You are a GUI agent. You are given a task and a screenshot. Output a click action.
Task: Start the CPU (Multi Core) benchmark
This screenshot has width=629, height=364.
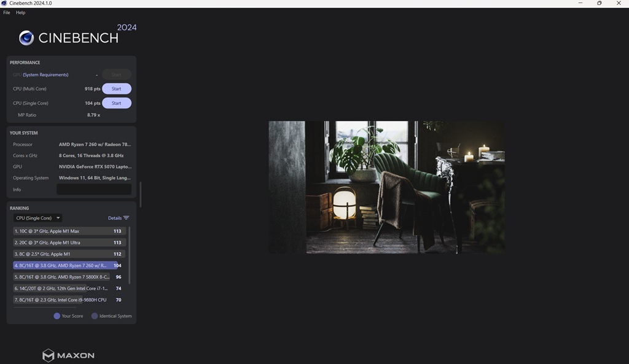tap(116, 89)
